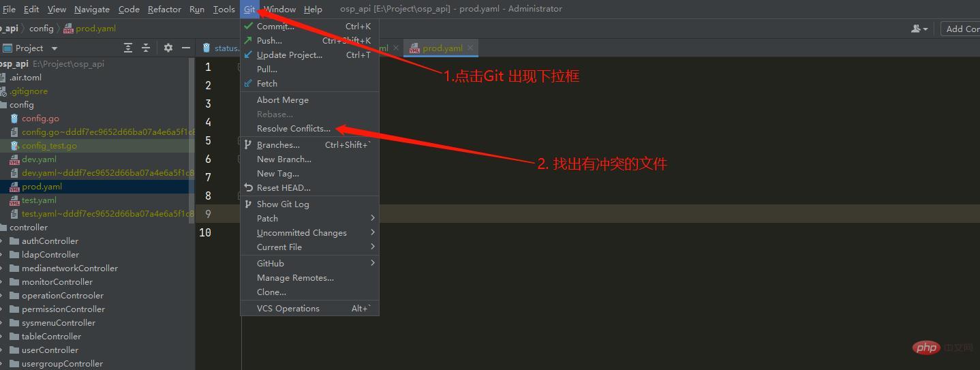Expand the GitHub submenu
Image resolution: width=980 pixels, height=370 pixels.
tap(309, 264)
